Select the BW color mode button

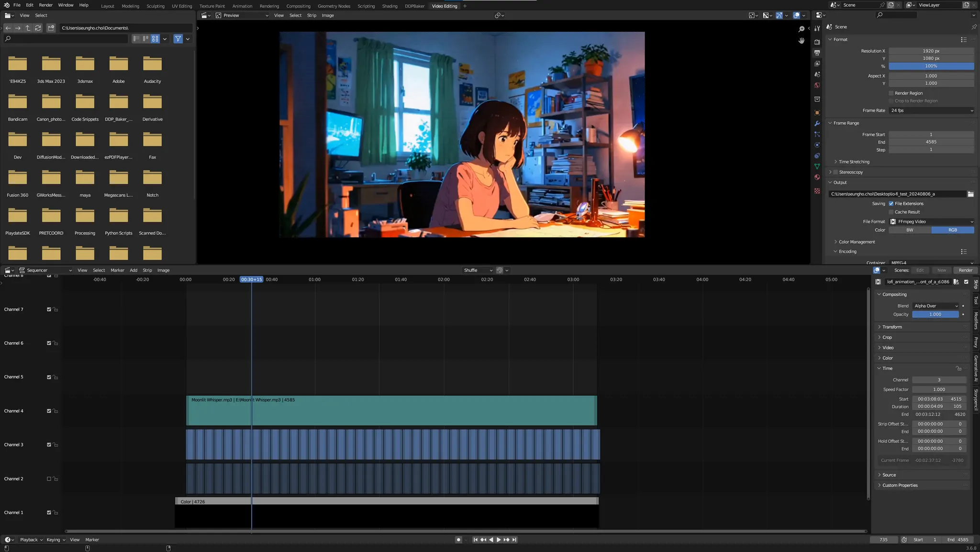click(x=910, y=230)
